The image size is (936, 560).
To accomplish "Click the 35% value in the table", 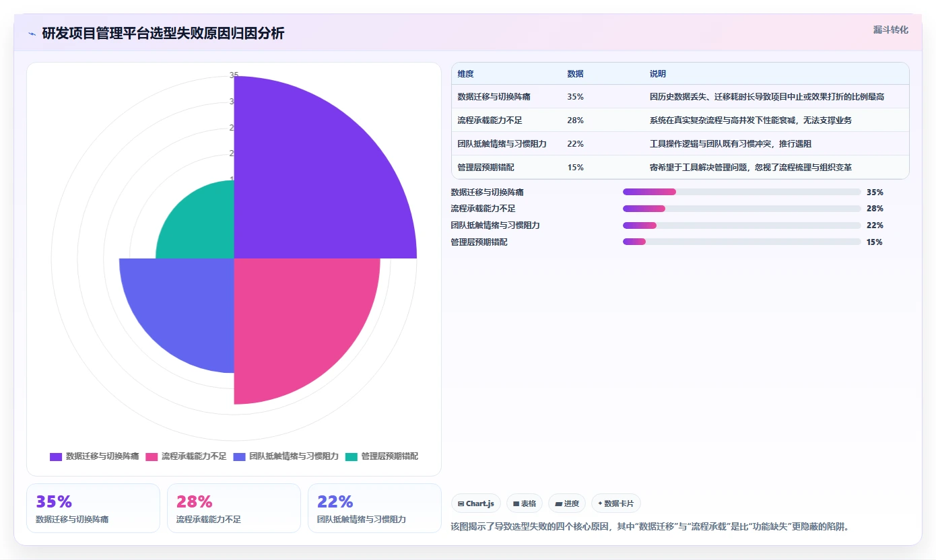I will (576, 97).
